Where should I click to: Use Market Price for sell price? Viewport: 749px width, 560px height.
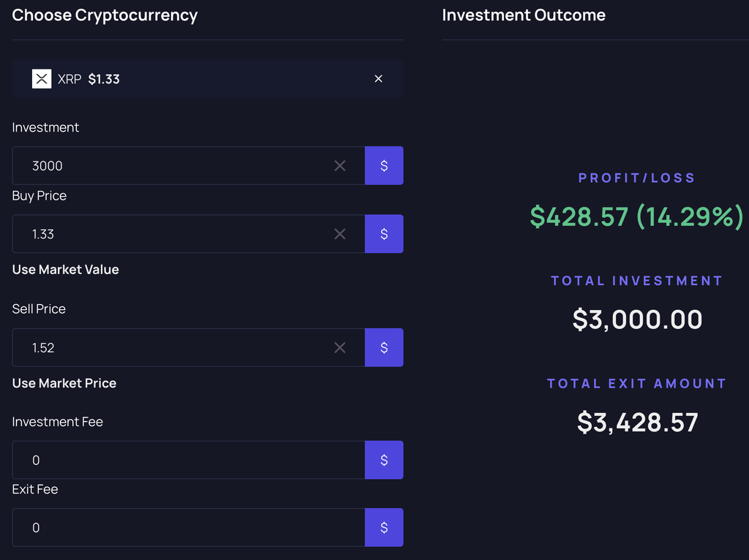tap(64, 383)
